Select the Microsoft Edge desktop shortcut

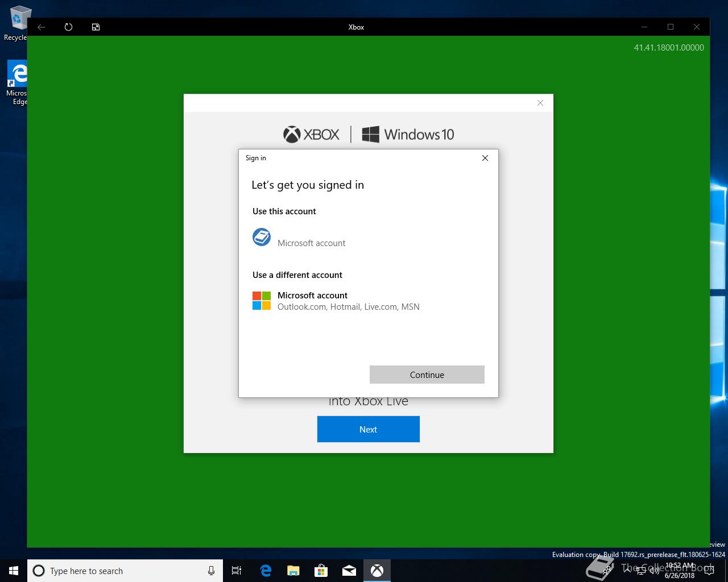pos(17,83)
